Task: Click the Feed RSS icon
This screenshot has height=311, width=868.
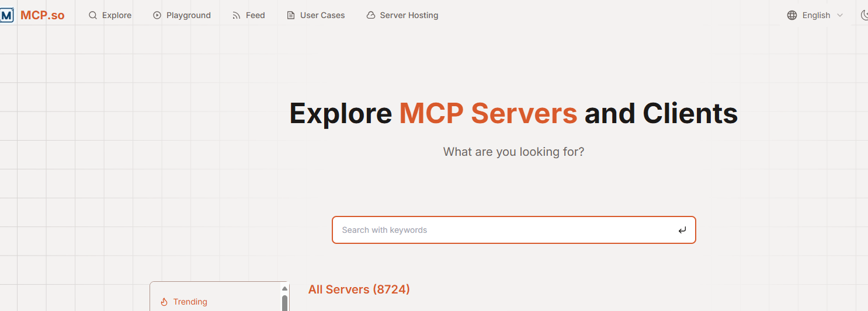Action: [x=237, y=15]
